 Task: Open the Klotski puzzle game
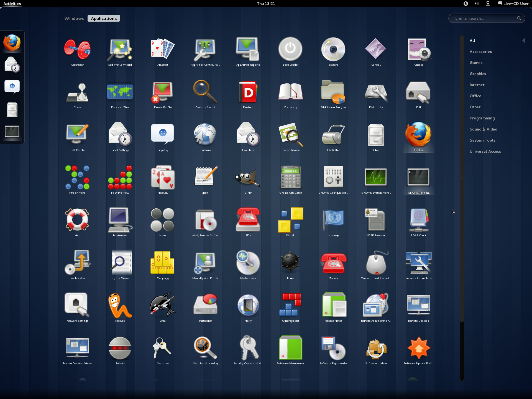tap(291, 222)
